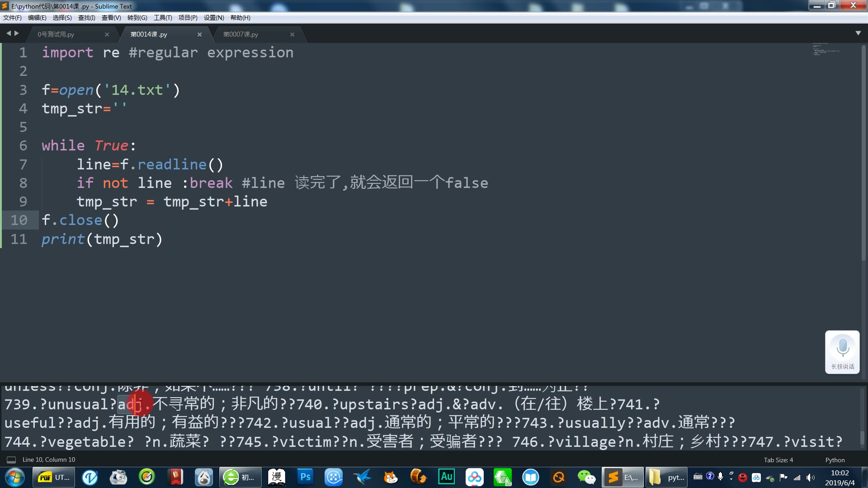Open Adobe Audition from the taskbar

coord(446,477)
